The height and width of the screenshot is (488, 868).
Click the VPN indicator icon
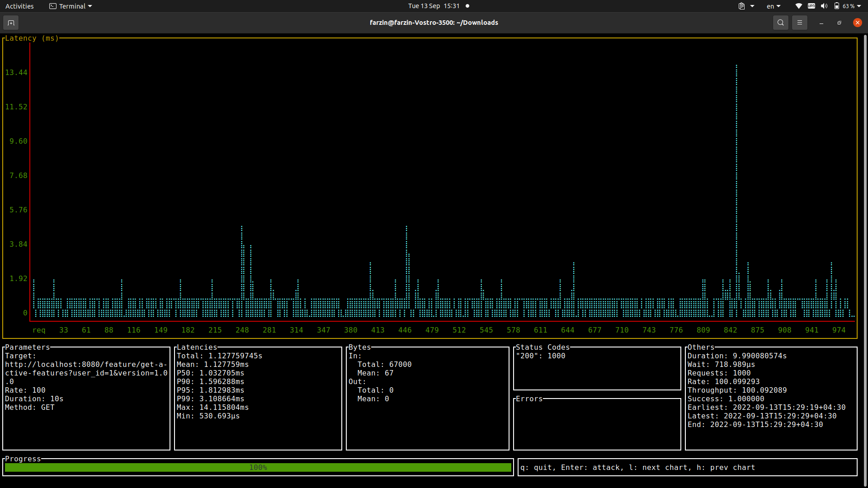click(811, 6)
